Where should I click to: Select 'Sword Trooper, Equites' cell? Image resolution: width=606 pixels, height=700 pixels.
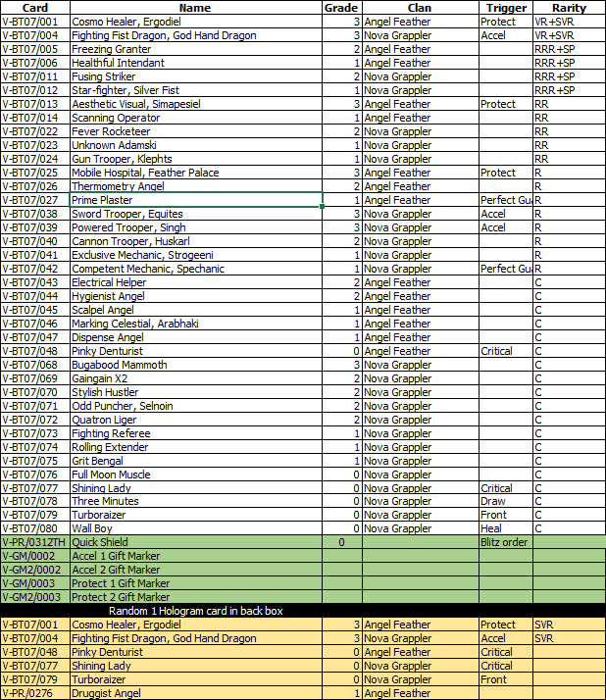[196, 214]
